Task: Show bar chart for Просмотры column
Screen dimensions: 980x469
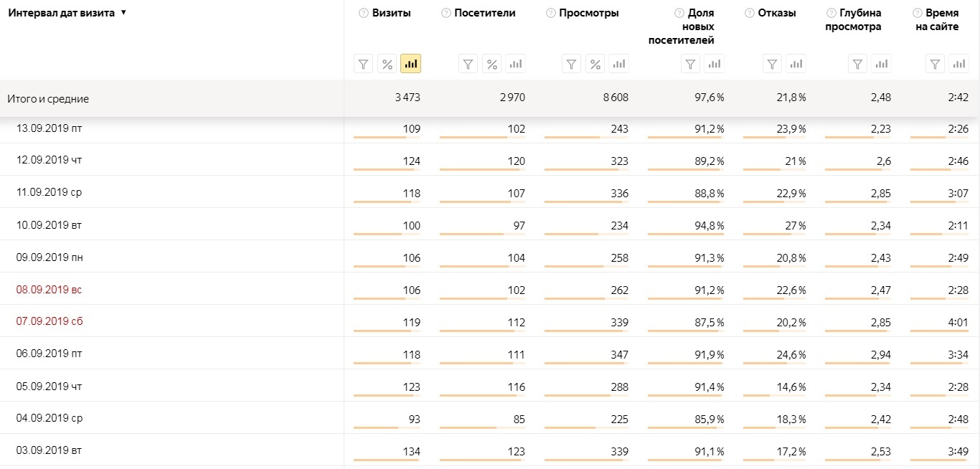Action: point(618,64)
